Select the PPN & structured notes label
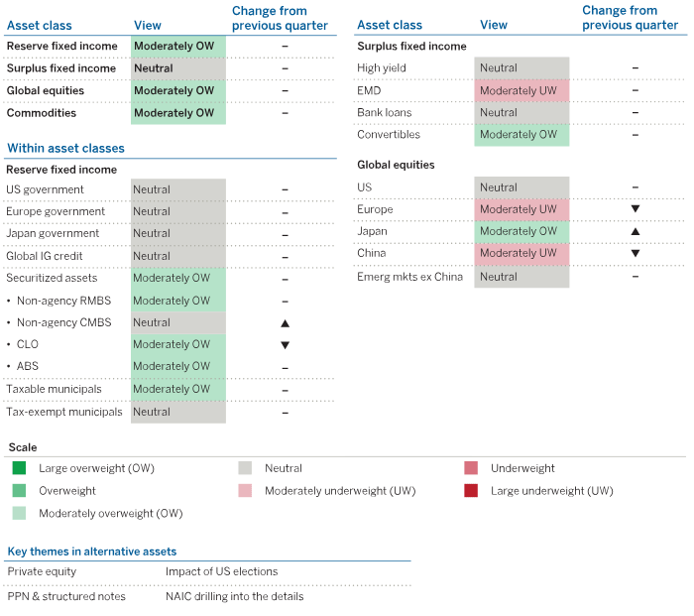Image resolution: width=694 pixels, height=616 pixels. tap(66, 596)
